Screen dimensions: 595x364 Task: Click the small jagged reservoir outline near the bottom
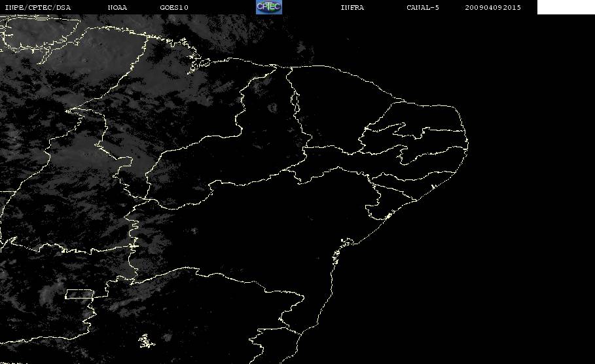[x=147, y=341]
